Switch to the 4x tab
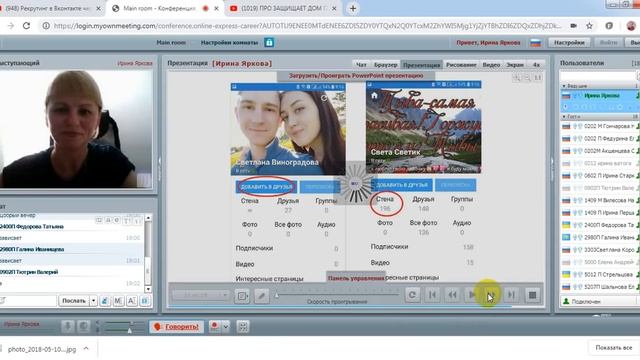The width and height of the screenshot is (640, 360). click(536, 64)
